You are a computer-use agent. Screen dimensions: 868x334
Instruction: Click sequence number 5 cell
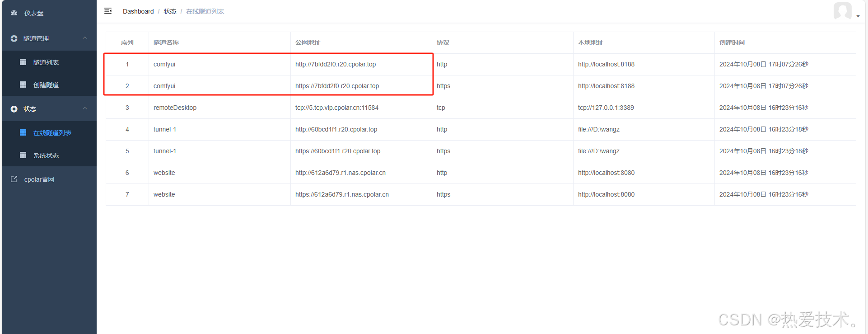127,151
